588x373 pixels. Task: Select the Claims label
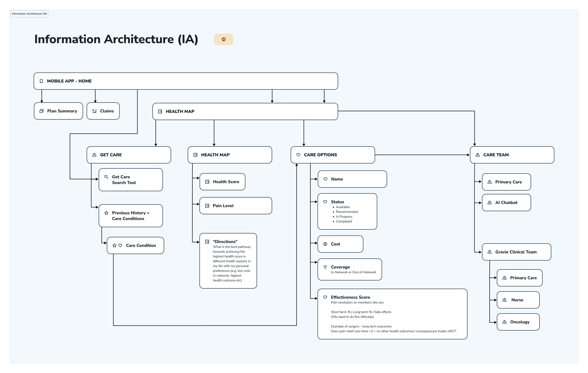point(107,111)
